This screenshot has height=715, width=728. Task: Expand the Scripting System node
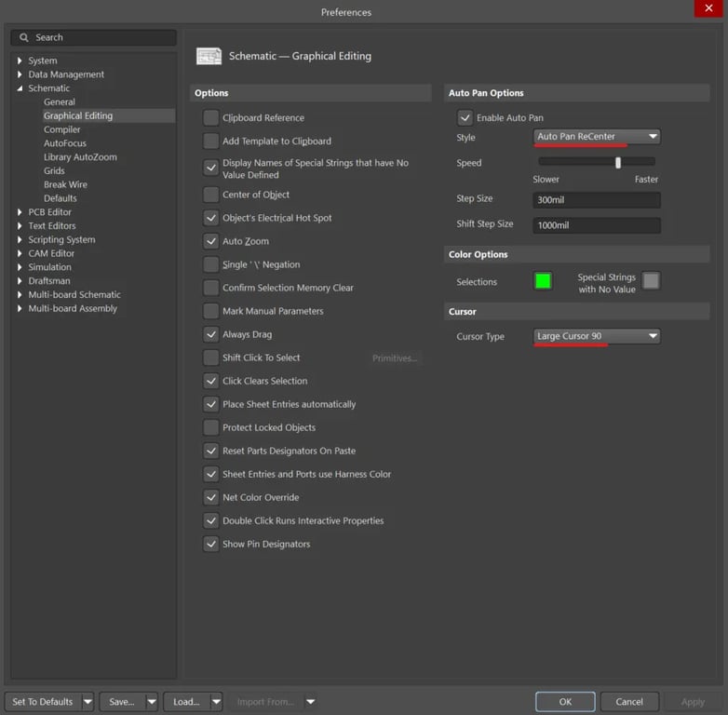pos(20,239)
